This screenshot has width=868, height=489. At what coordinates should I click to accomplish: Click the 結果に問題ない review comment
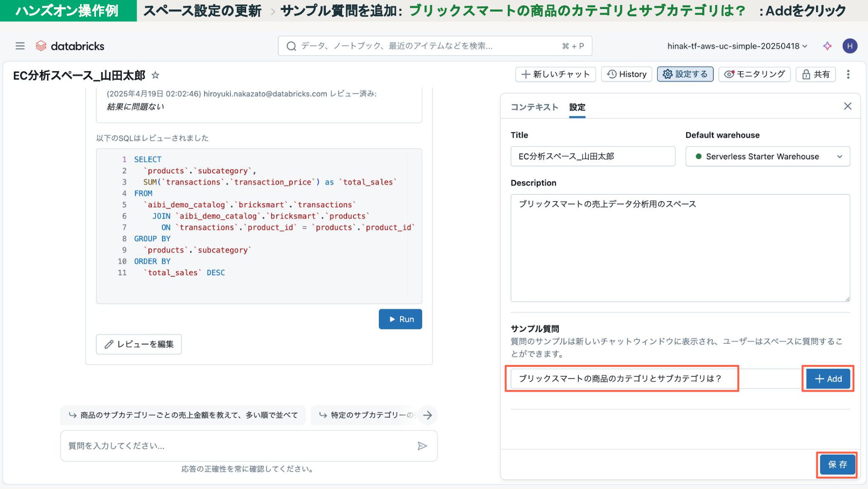tap(135, 107)
